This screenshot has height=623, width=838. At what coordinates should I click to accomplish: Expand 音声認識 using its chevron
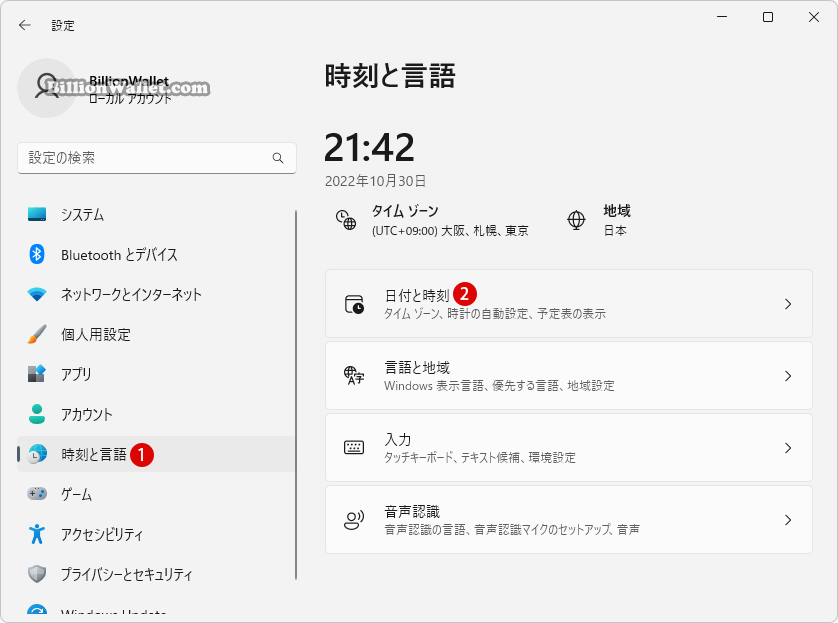coord(788,520)
